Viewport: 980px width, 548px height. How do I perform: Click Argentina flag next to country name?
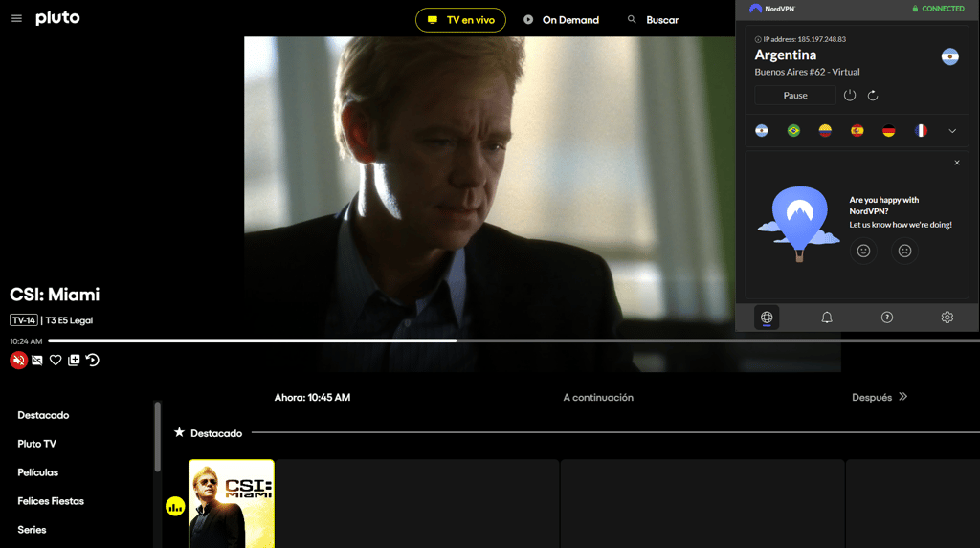coord(950,56)
